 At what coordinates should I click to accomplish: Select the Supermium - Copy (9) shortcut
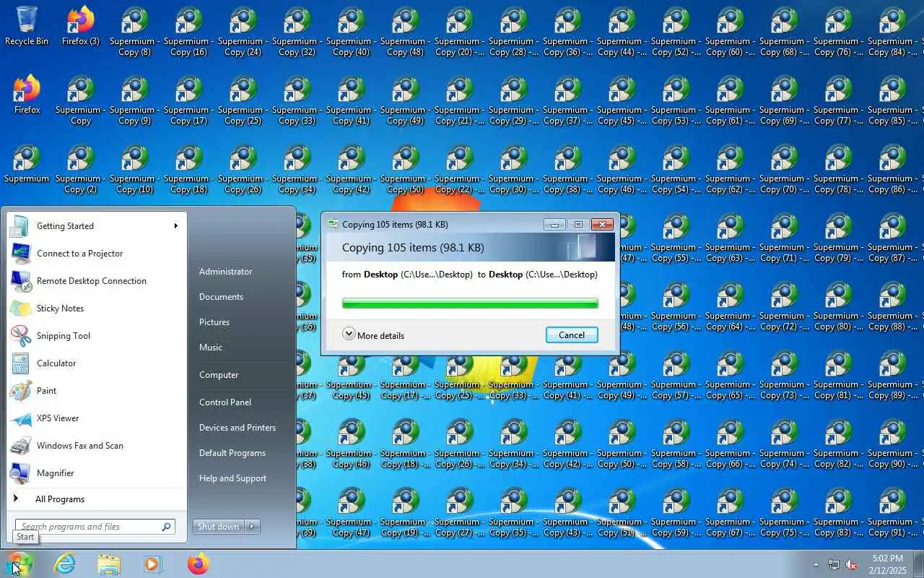134,100
